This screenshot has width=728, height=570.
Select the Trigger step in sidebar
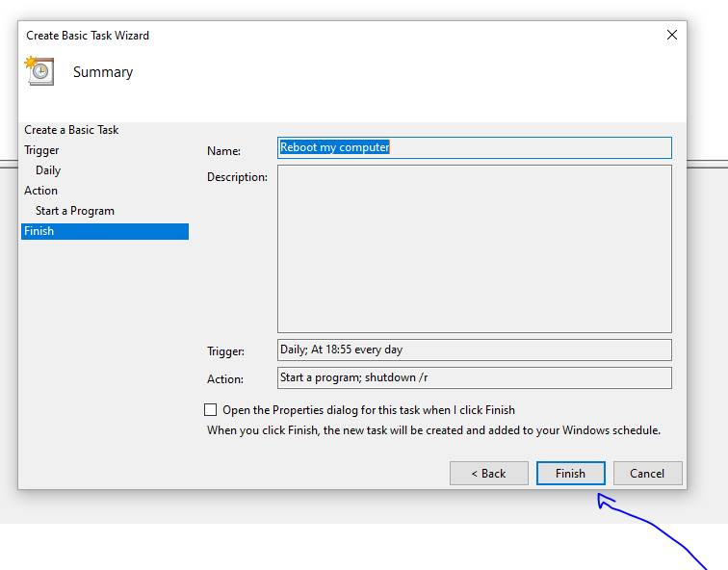[41, 150]
